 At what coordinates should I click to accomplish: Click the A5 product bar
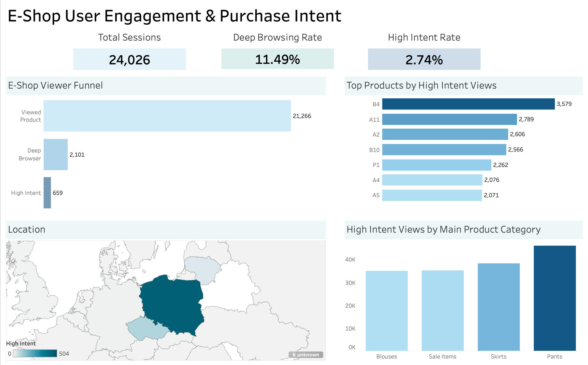pos(432,195)
